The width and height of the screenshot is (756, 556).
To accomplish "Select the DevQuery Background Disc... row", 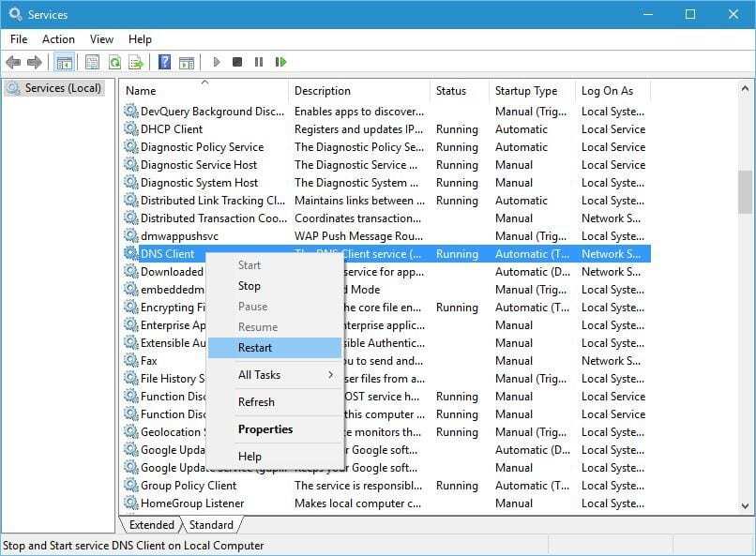I will click(x=386, y=111).
